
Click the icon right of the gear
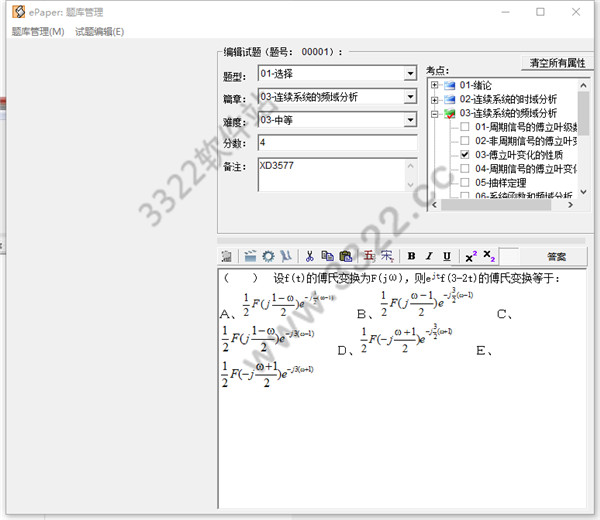(x=286, y=256)
